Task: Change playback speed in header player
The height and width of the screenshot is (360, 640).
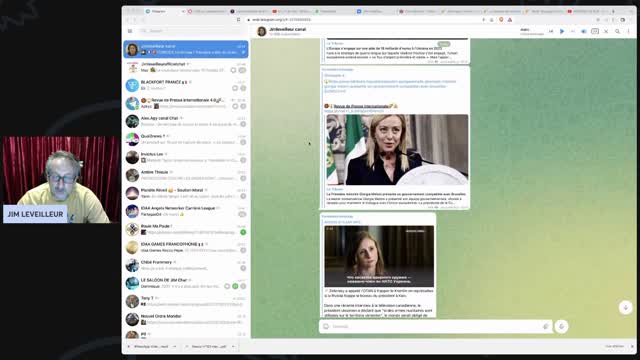Action: pyautogui.click(x=595, y=31)
